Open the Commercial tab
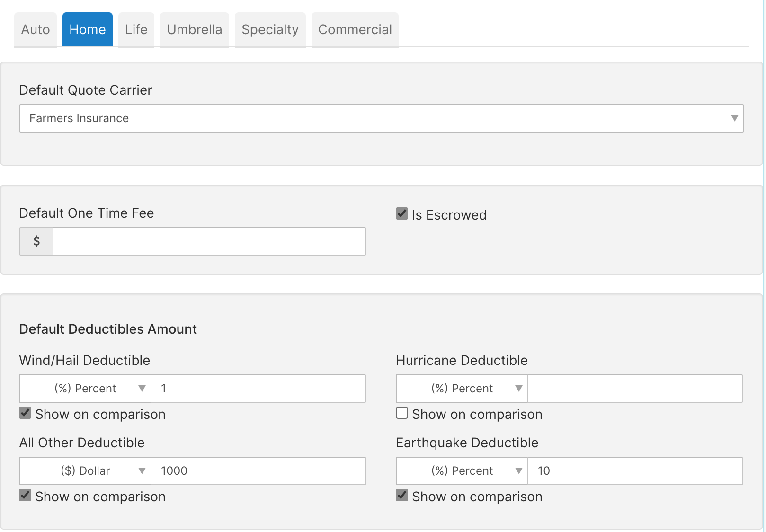 355,29
